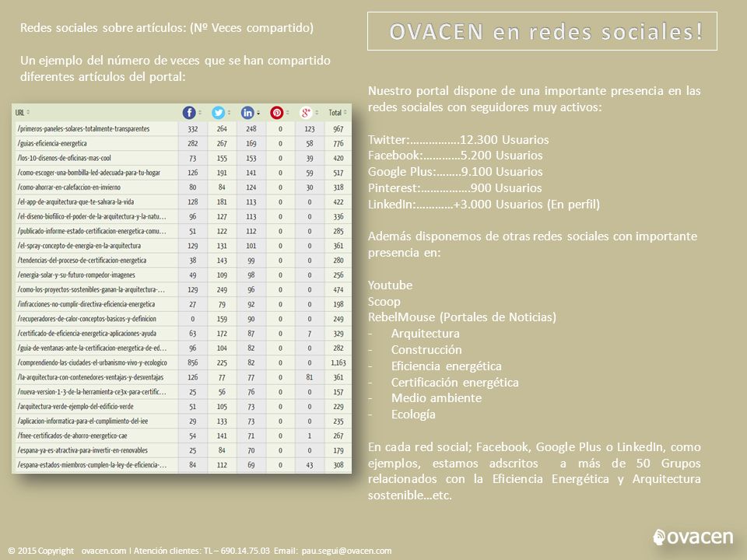Click the total value '1,163' cell
Screen dimensions: 747x560
tap(338, 362)
